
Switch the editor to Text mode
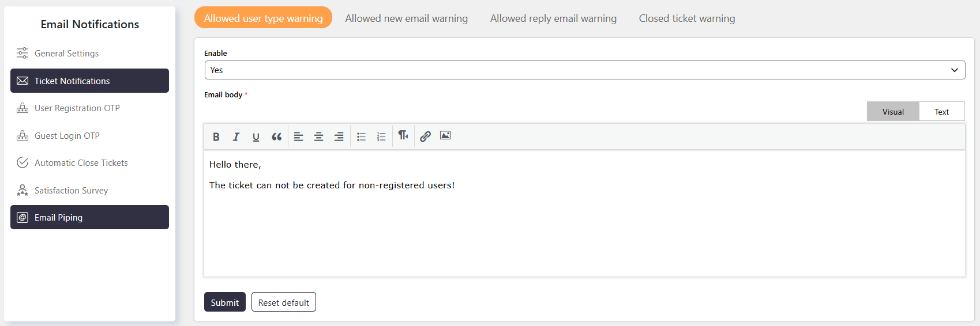pos(941,112)
